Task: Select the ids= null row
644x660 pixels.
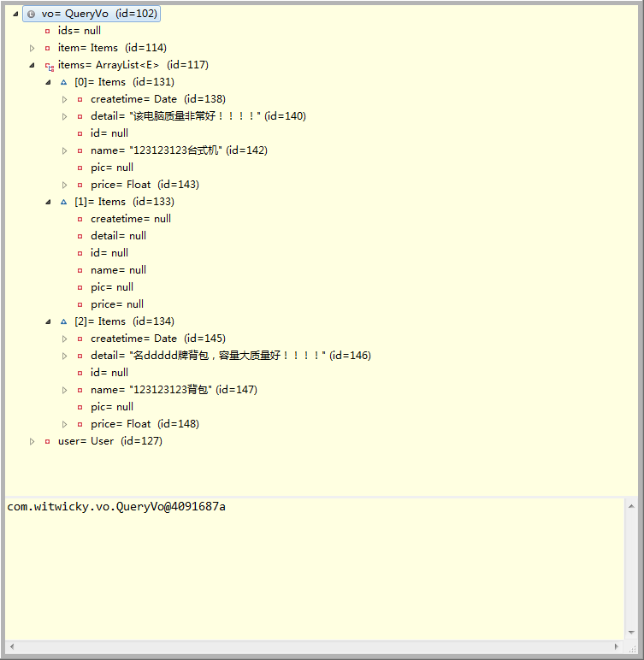Action: pos(80,31)
